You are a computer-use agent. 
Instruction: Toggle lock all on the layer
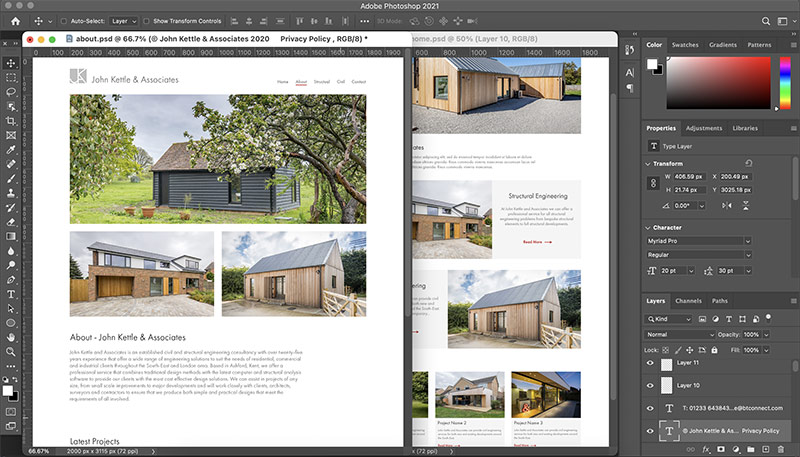tap(714, 350)
